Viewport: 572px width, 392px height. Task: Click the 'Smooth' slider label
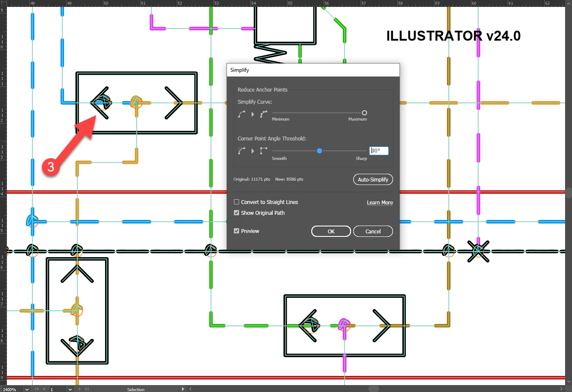(279, 159)
